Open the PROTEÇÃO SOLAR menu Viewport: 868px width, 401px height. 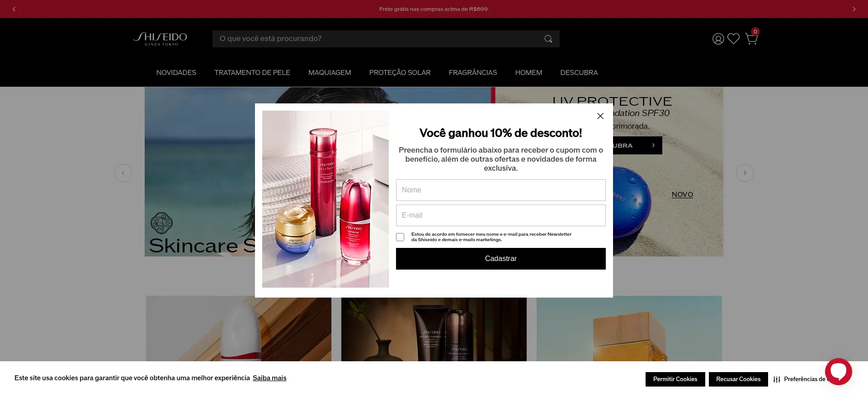tap(400, 73)
